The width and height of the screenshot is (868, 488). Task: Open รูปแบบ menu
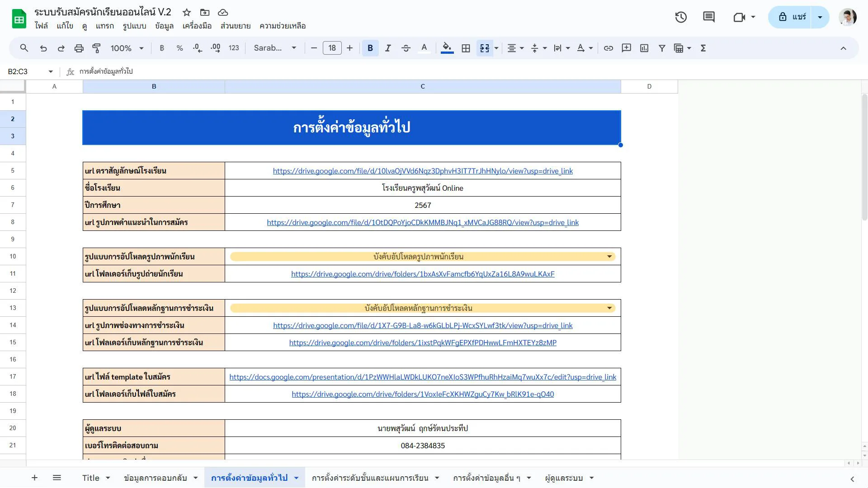(x=134, y=26)
